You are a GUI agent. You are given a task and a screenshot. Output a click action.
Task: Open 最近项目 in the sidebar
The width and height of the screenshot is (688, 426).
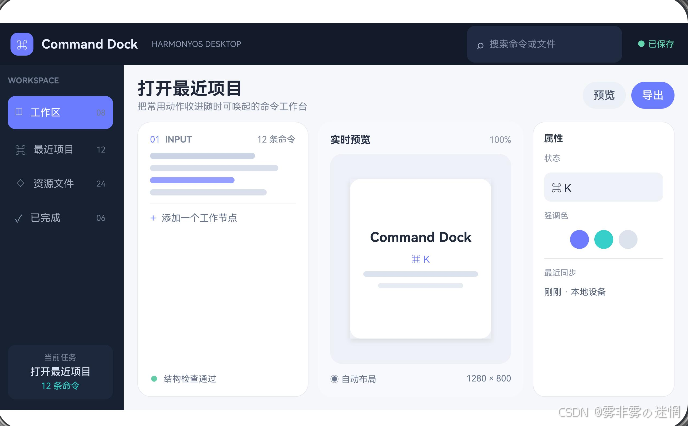tap(61, 150)
